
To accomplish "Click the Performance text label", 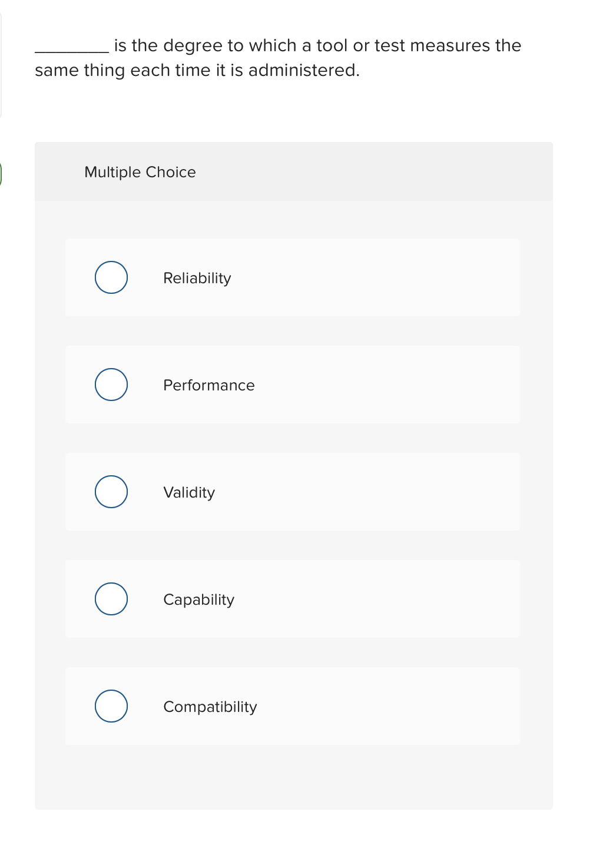I will point(209,385).
